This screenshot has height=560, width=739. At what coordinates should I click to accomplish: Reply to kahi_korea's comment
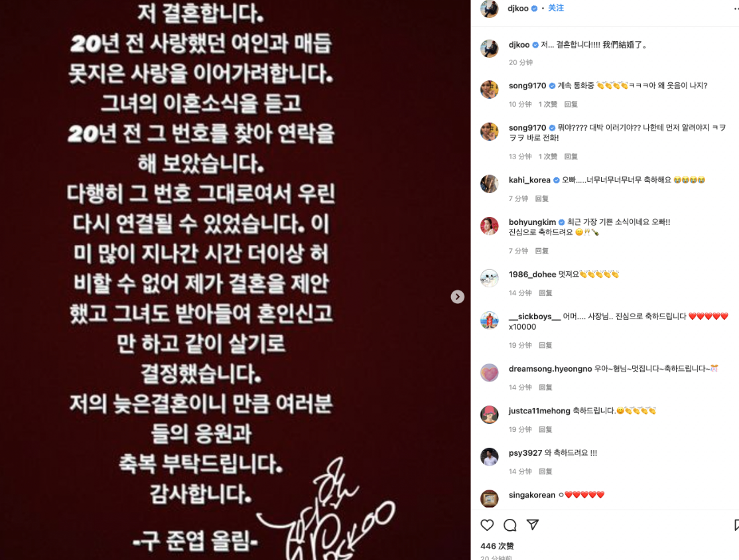(x=541, y=198)
